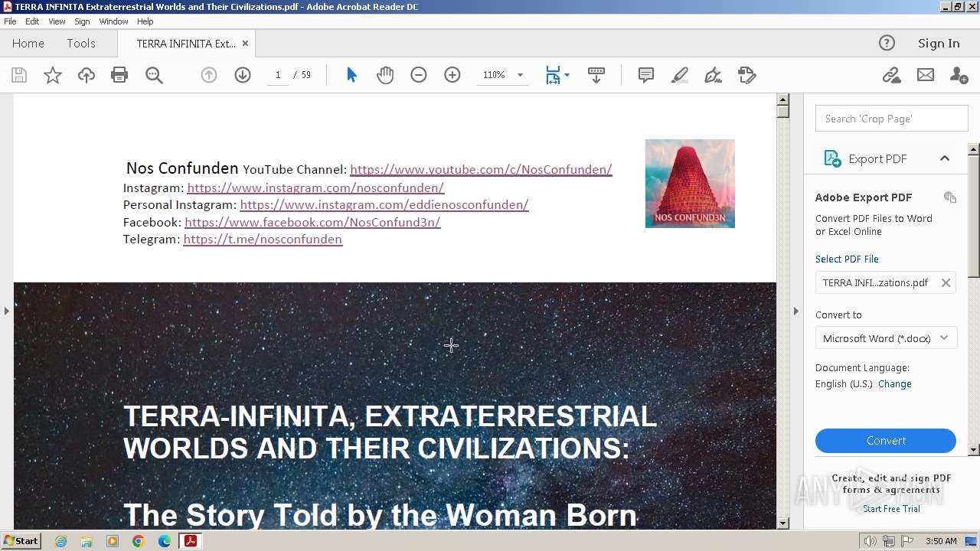Open the Window menu

[113, 21]
